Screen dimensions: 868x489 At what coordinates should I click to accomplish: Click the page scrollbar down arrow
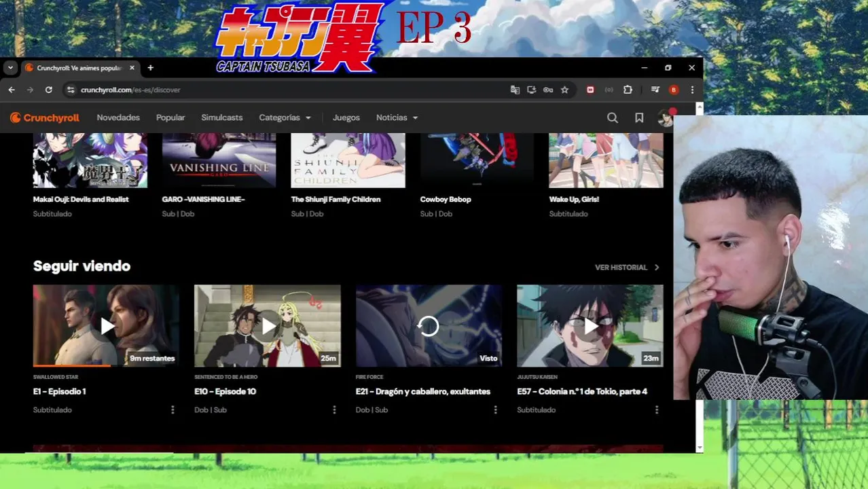[700, 448]
